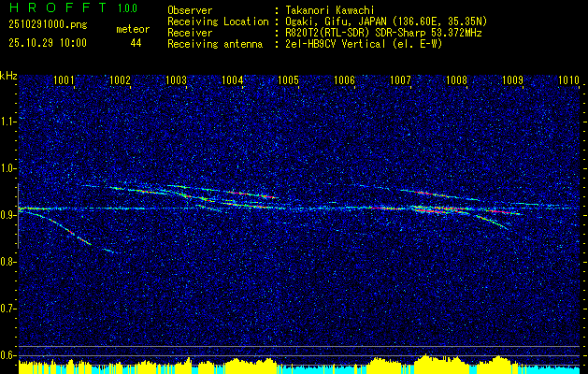The width and height of the screenshot is (588, 374).
Task: Click the Observer field label
Action: point(190,10)
